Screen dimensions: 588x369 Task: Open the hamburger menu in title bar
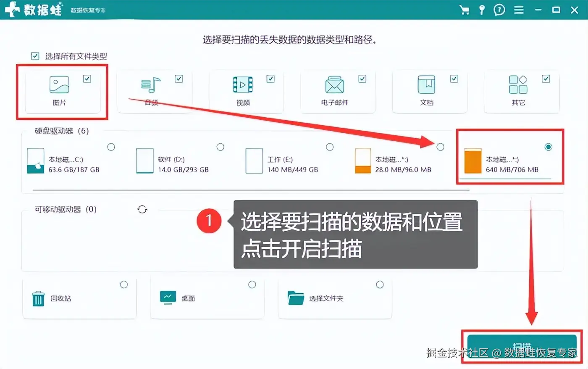click(519, 10)
